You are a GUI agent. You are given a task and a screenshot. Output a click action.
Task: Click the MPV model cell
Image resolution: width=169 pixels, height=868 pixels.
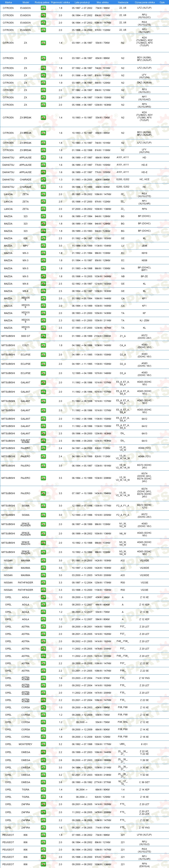tap(26, 246)
